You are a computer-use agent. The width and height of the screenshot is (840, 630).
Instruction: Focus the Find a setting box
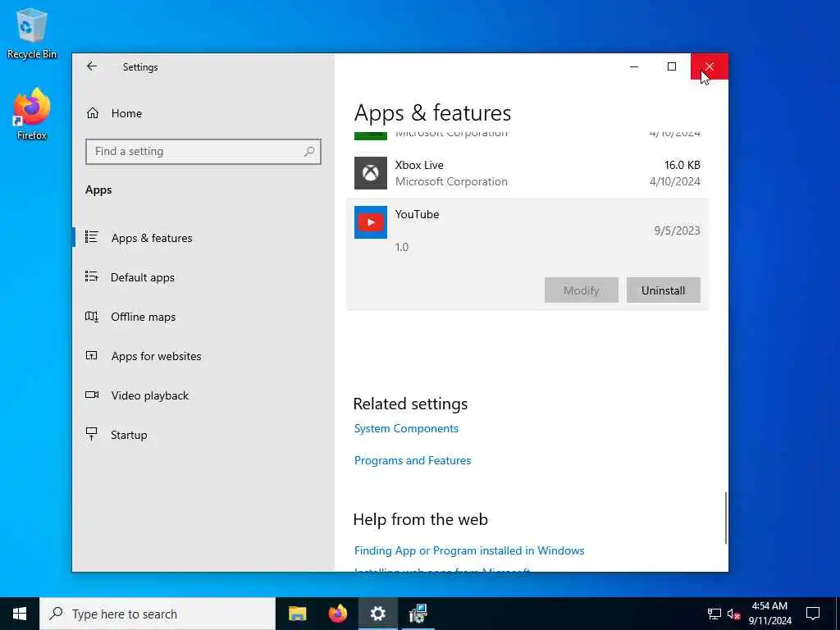[203, 152]
